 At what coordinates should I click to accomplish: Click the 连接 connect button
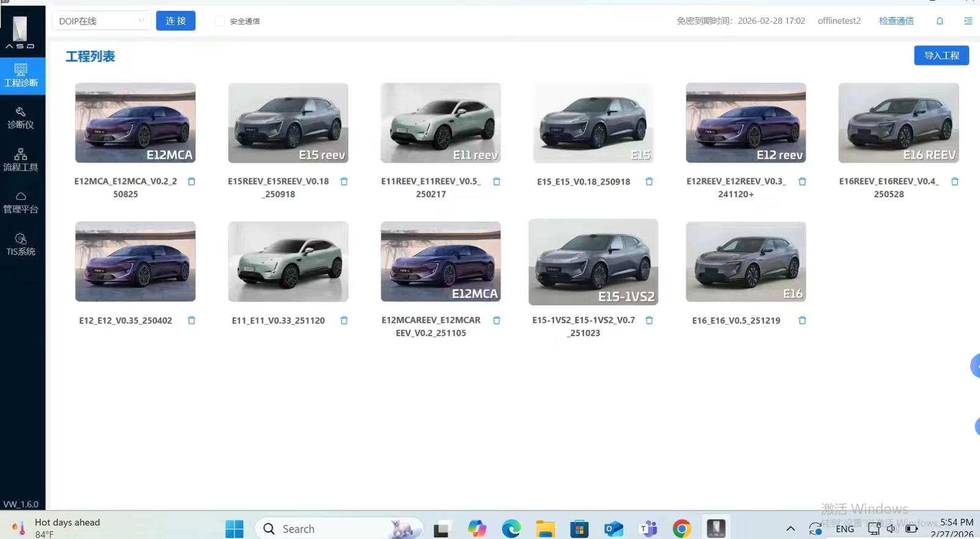coord(176,21)
